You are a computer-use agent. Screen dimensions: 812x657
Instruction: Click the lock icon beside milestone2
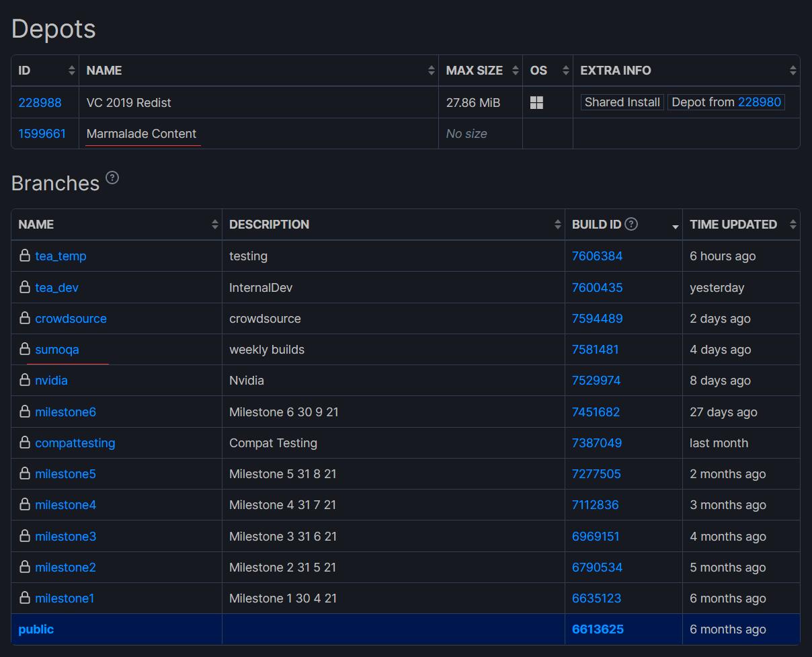[25, 567]
